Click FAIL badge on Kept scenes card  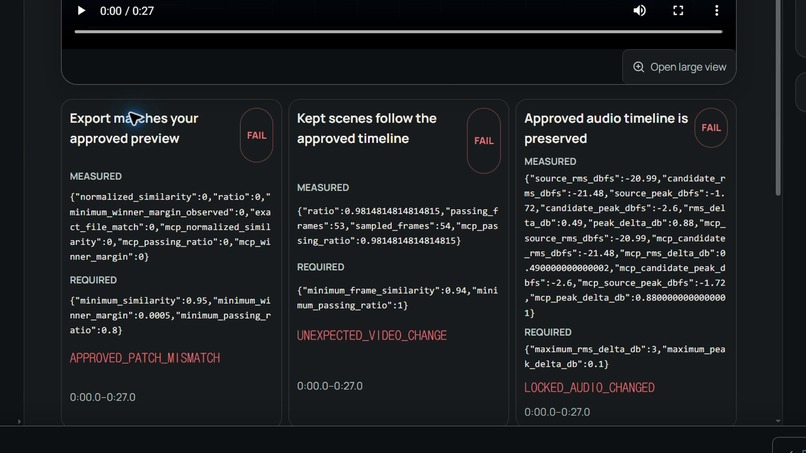[484, 140]
